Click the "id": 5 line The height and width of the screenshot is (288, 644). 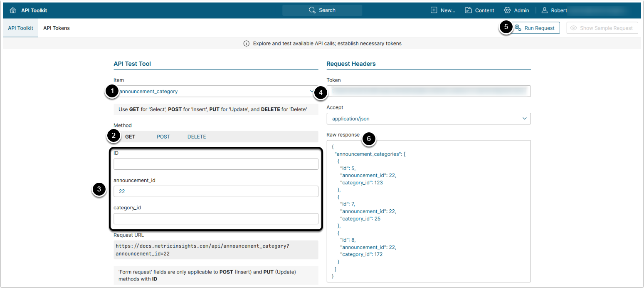coord(348,168)
